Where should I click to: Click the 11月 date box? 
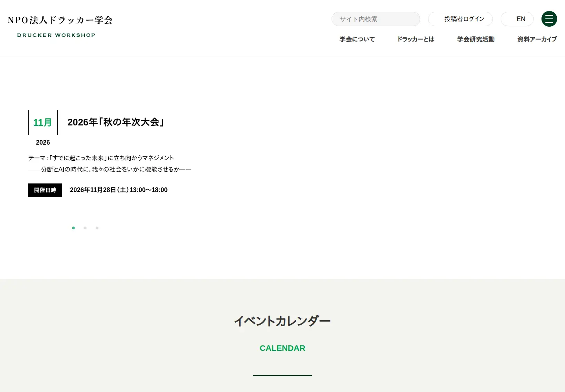point(43,122)
